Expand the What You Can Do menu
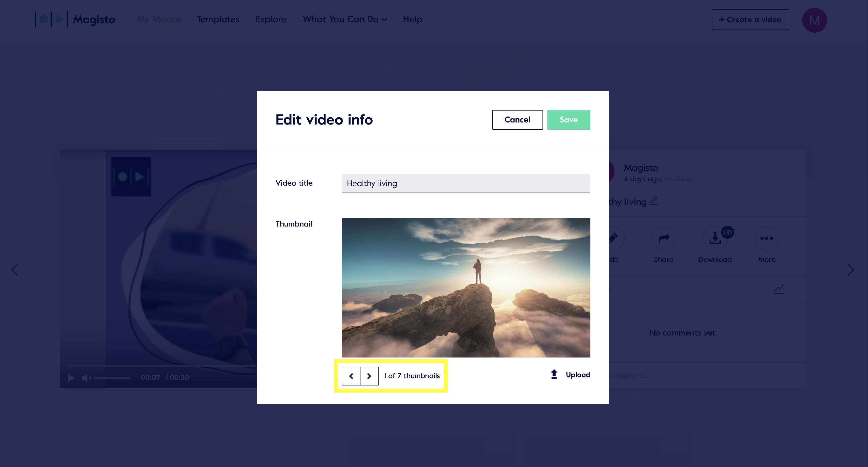The image size is (868, 467). pyautogui.click(x=345, y=19)
